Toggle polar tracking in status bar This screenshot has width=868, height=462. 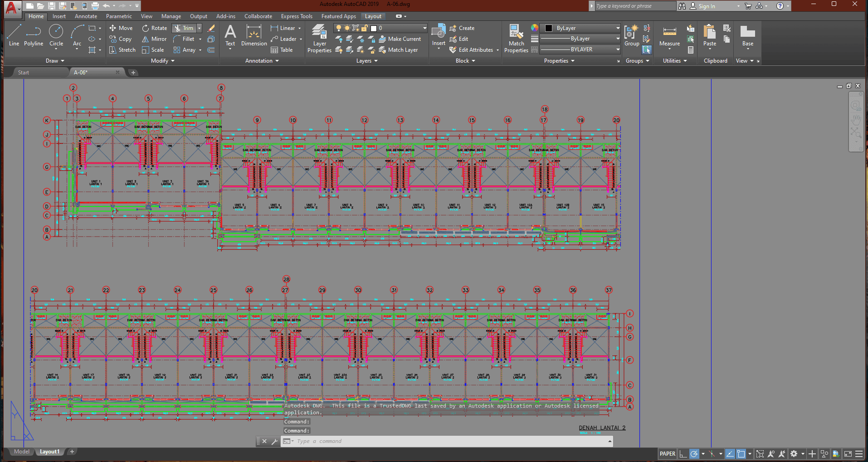point(694,454)
